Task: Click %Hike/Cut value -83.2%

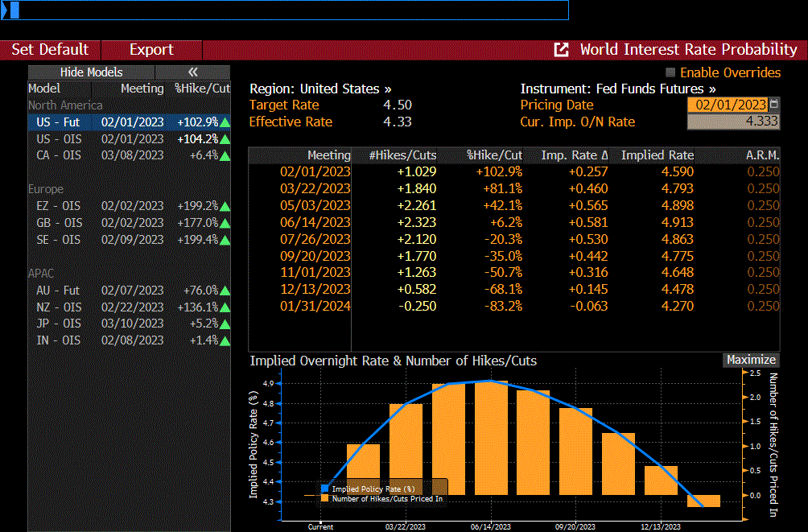Action: tap(503, 306)
